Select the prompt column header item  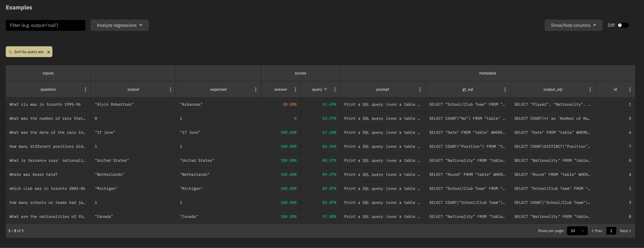tap(383, 89)
